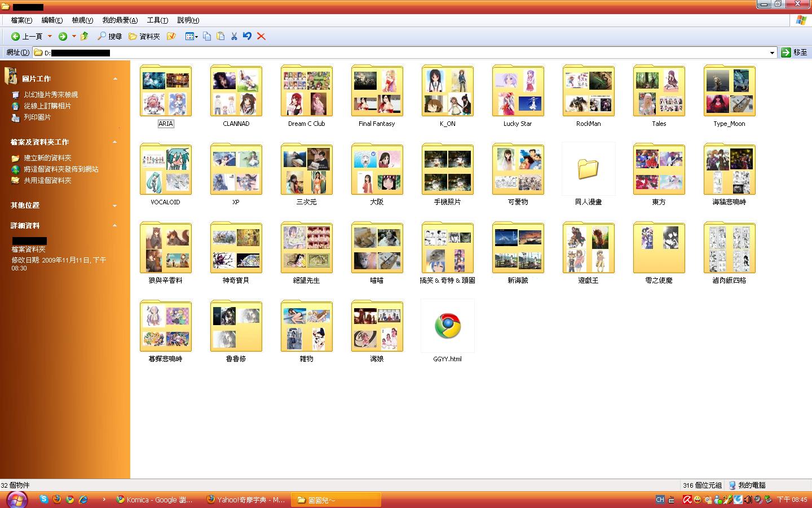Click the Back (上一頁) toolbar button
The image size is (812, 508).
pyautogui.click(x=27, y=36)
